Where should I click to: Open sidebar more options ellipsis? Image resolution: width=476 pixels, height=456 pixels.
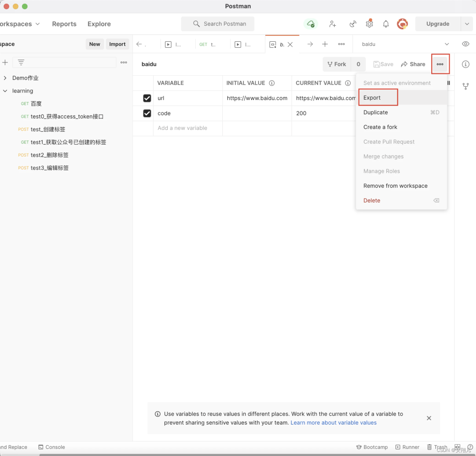click(x=124, y=62)
